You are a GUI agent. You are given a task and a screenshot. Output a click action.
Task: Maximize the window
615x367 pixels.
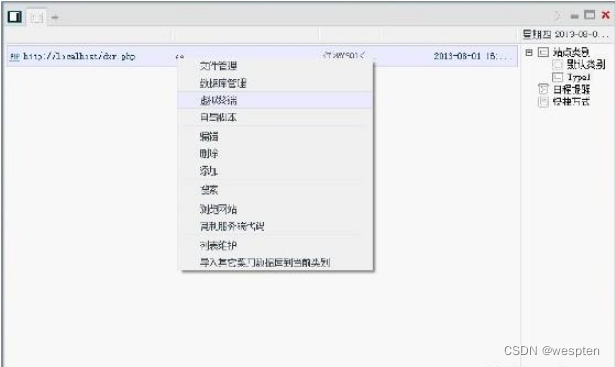(590, 15)
